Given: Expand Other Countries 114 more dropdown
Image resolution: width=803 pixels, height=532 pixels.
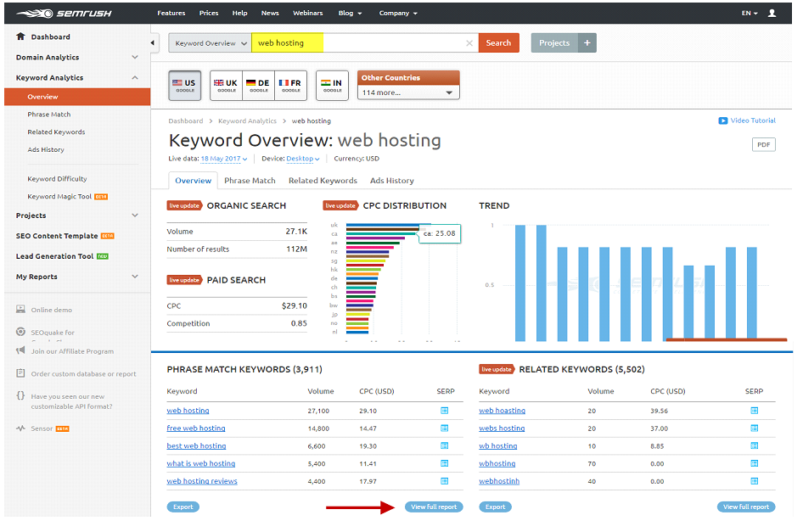Looking at the screenshot, I should [x=408, y=92].
